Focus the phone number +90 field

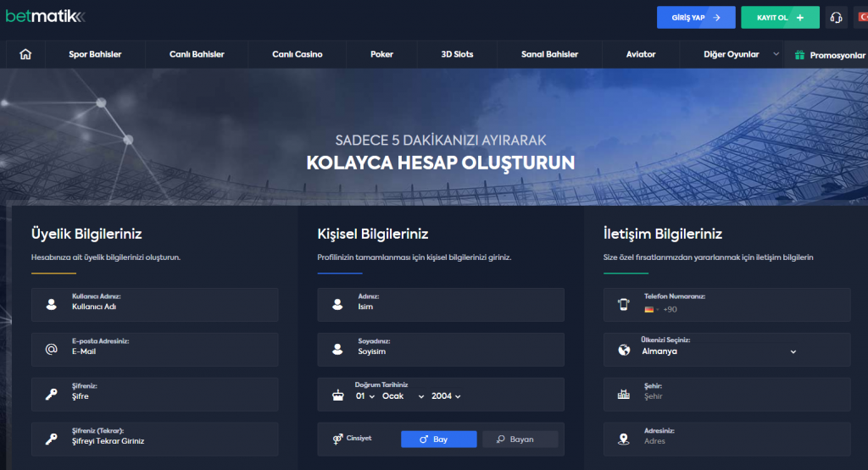tap(726, 305)
